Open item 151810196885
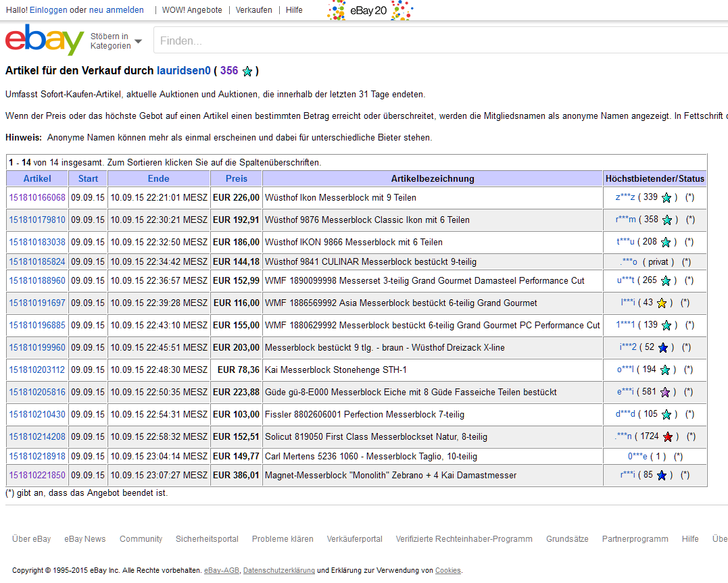 pyautogui.click(x=37, y=326)
